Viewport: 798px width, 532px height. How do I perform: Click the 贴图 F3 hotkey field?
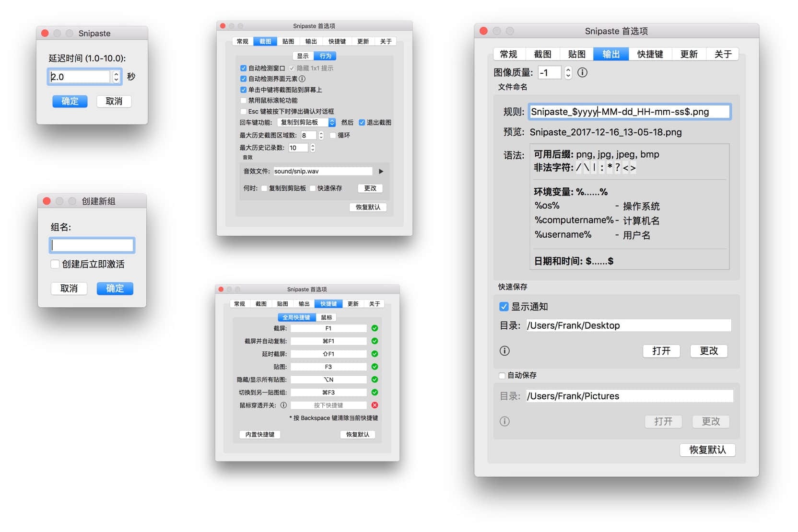329,367
